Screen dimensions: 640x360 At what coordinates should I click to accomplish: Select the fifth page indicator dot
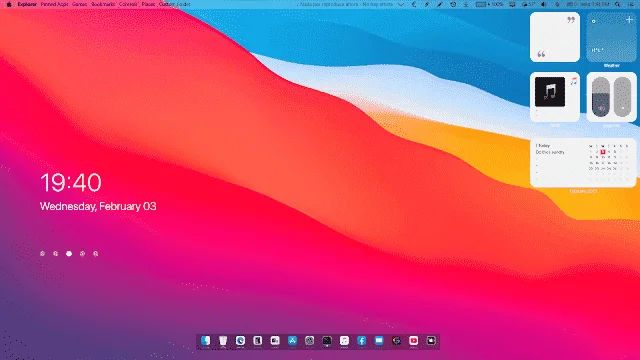coord(96,254)
